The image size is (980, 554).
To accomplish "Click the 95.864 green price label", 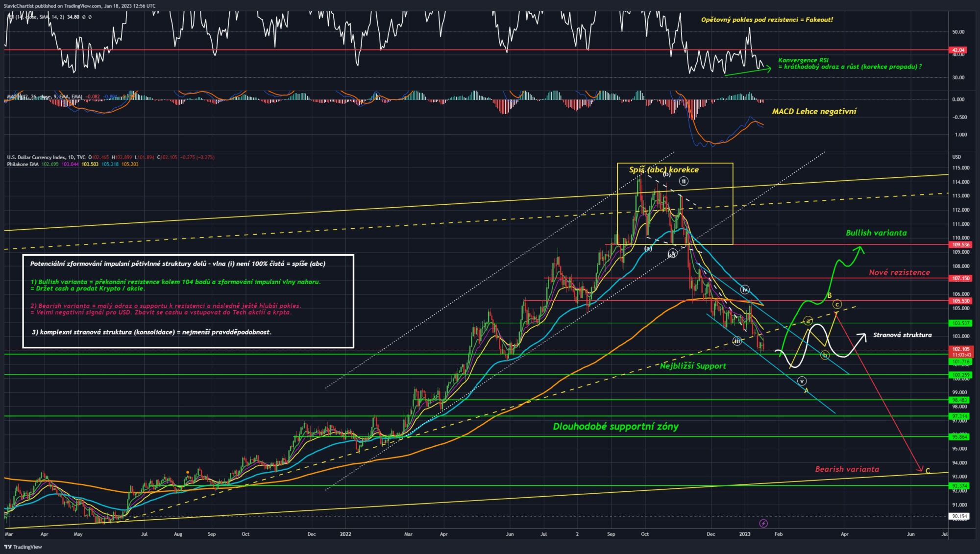I will pyautogui.click(x=960, y=436).
